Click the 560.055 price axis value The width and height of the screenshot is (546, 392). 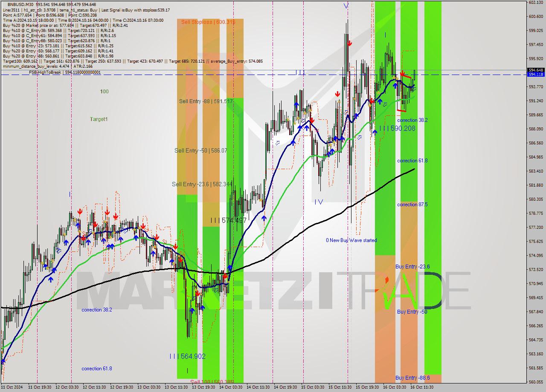[x=535, y=382]
